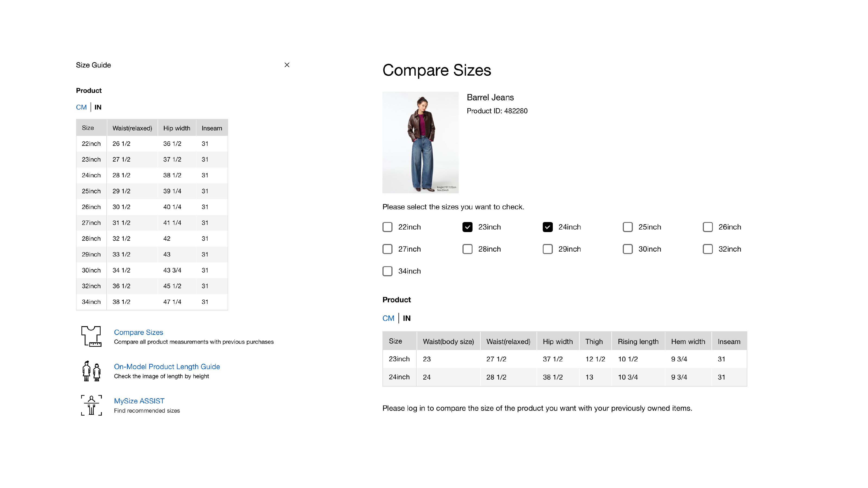This screenshot has height=488, width=868.
Task: Click the 28inch row in Size Guide table
Action: point(152,239)
